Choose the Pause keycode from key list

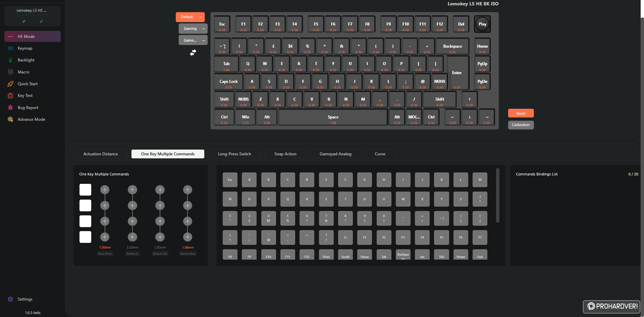(x=365, y=255)
